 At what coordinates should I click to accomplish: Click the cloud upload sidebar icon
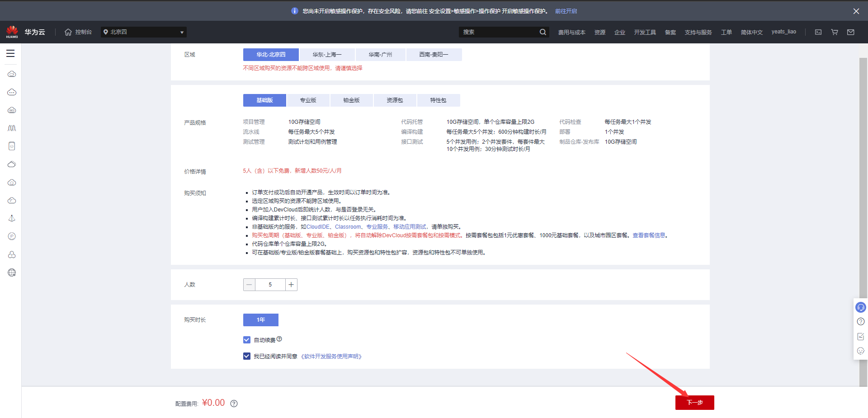point(12,182)
